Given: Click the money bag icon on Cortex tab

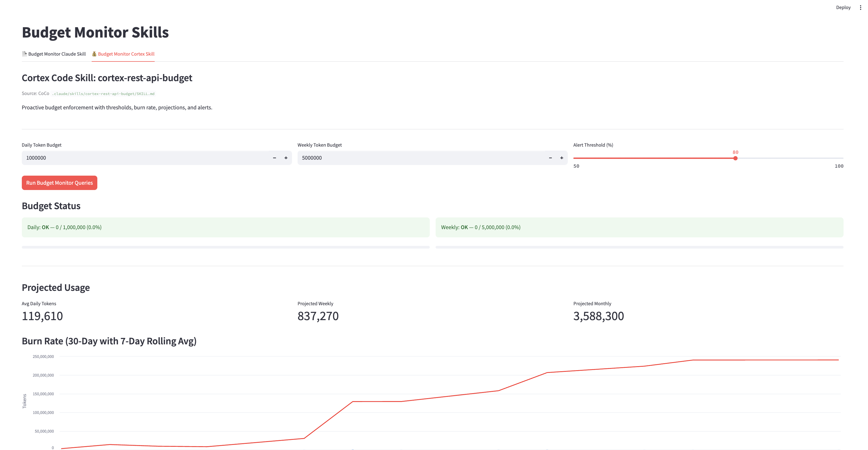Looking at the screenshot, I should point(94,54).
